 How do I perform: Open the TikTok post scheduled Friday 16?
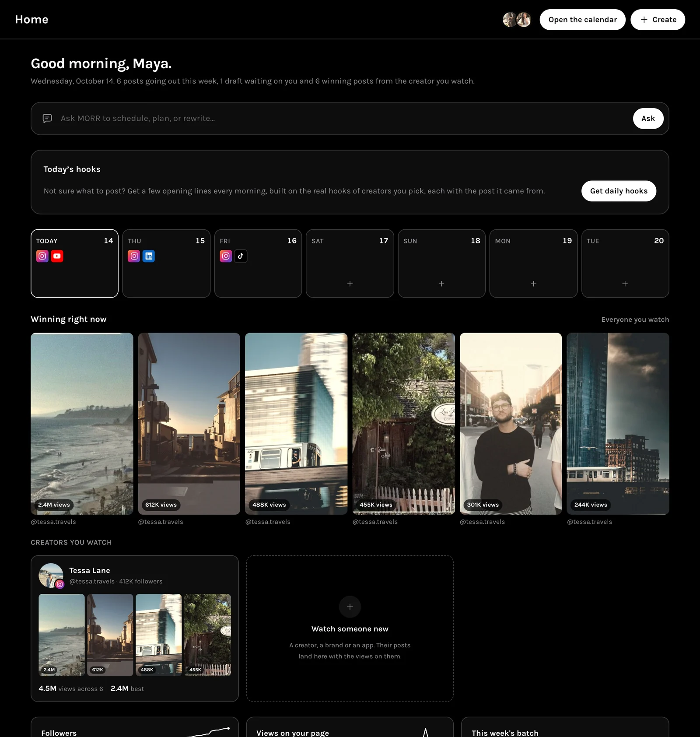coord(241,256)
